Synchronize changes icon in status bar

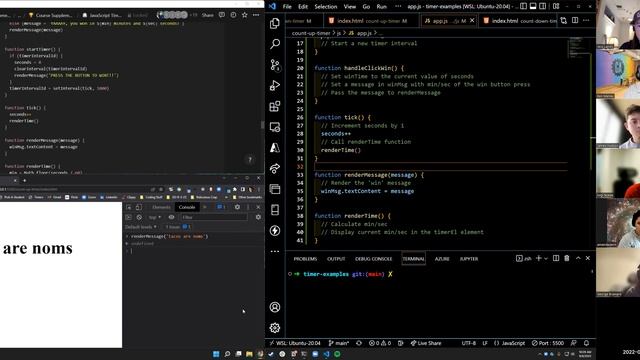[x=359, y=343]
